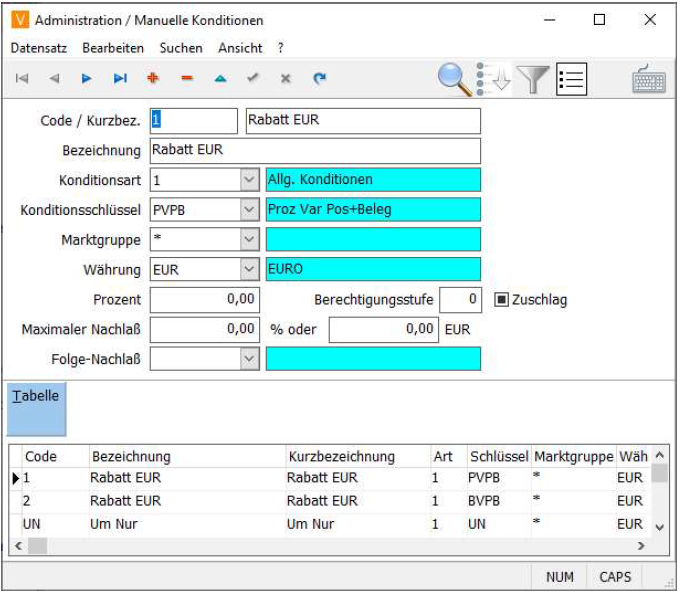Click the list view icon
The image size is (680, 592).
[571, 79]
